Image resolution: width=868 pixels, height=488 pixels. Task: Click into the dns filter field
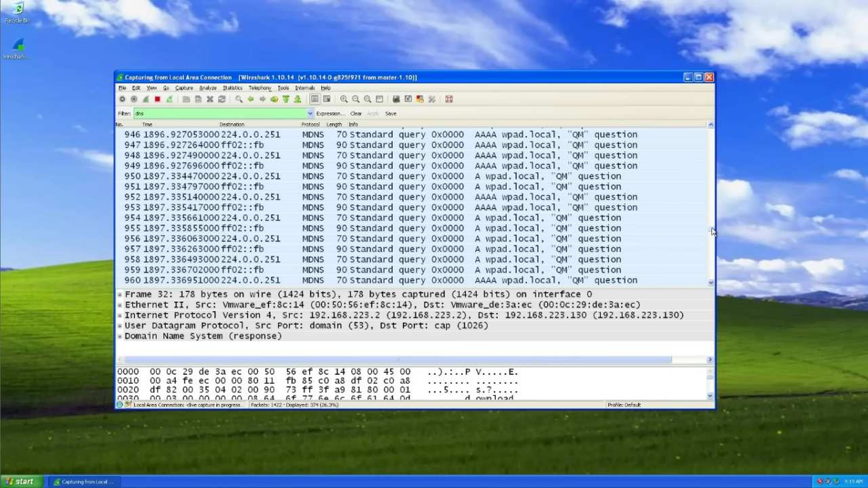click(221, 113)
